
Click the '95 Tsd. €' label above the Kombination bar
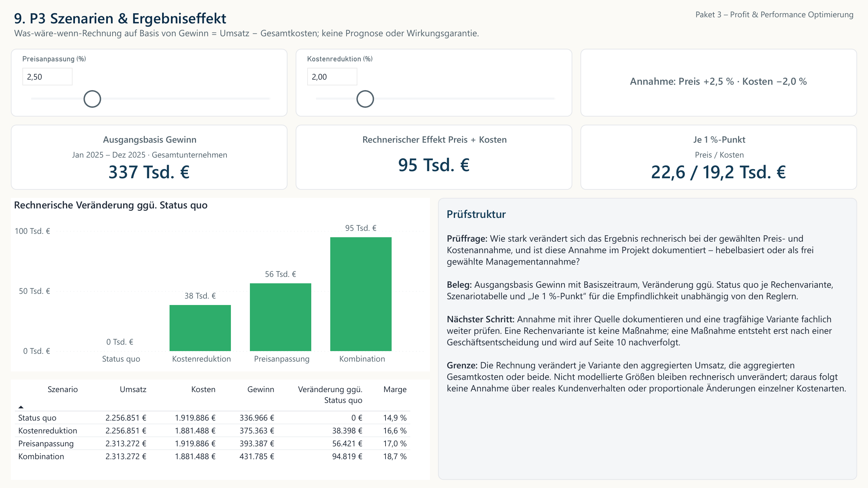(x=361, y=228)
